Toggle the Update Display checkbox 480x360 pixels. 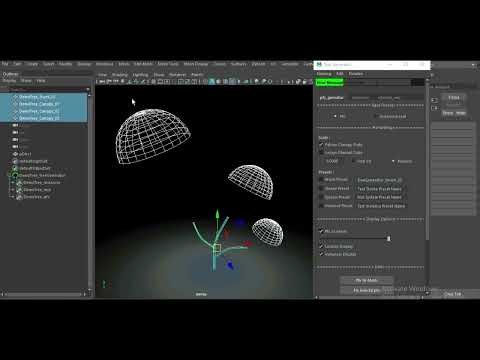point(321,246)
